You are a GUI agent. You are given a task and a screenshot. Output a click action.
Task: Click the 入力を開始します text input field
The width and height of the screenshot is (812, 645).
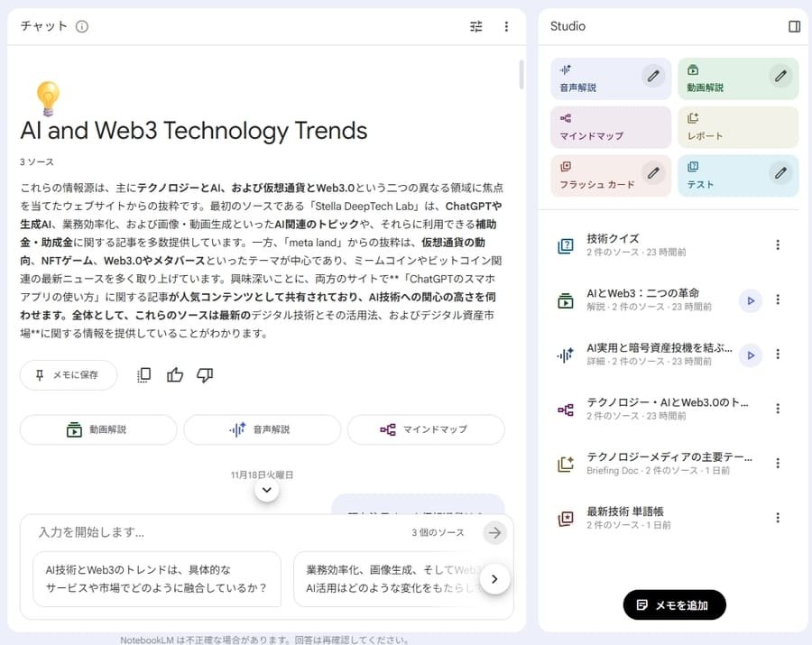pos(217,532)
